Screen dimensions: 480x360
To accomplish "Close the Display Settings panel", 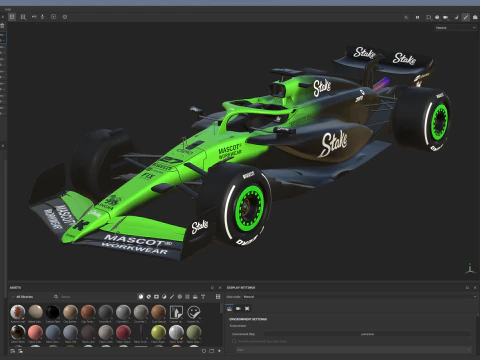I will click(x=475, y=287).
